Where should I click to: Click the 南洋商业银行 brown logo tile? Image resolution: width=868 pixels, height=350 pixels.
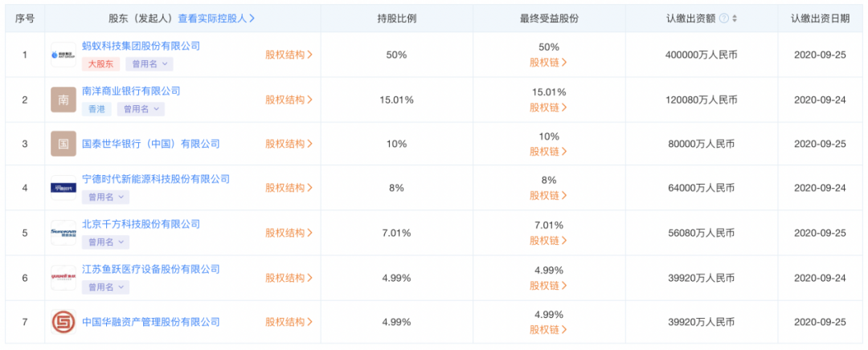pyautogui.click(x=63, y=100)
